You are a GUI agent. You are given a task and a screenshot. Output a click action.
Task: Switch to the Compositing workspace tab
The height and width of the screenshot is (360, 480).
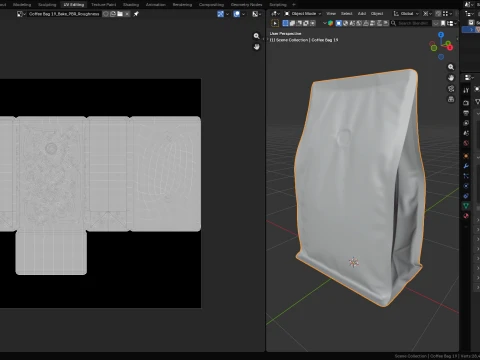(211, 5)
